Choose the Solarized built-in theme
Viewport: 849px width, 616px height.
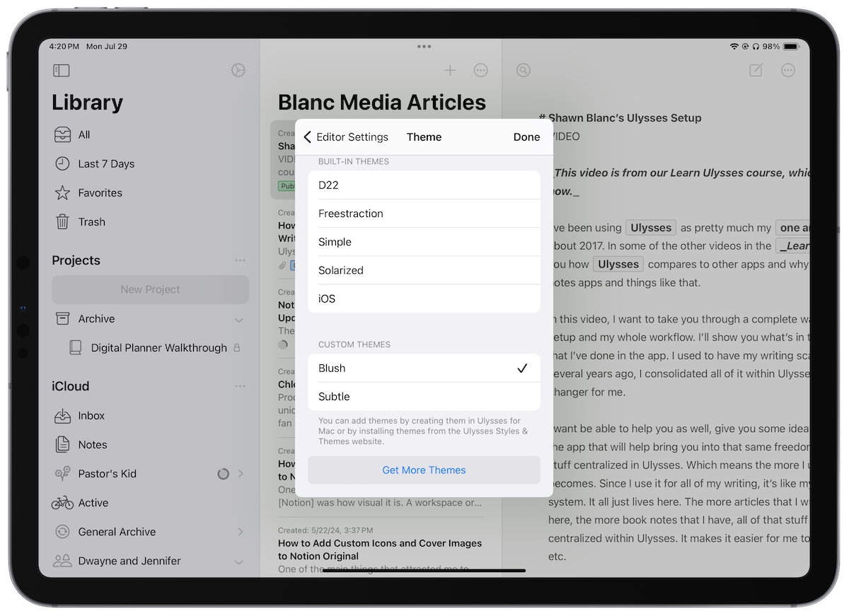pos(423,270)
